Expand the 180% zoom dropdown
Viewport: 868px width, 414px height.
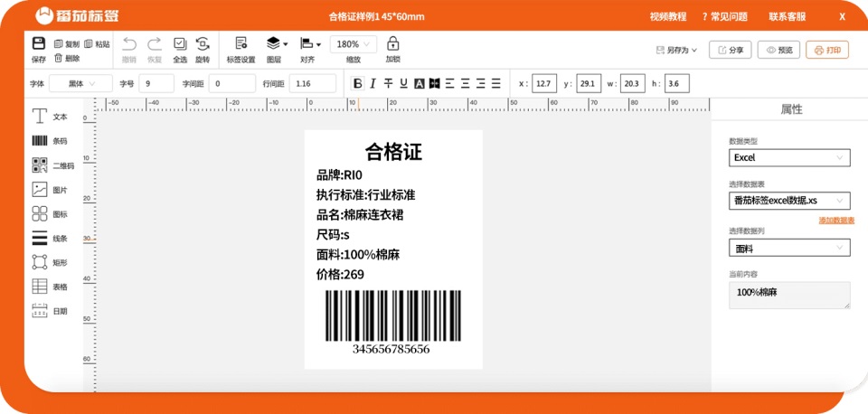354,44
